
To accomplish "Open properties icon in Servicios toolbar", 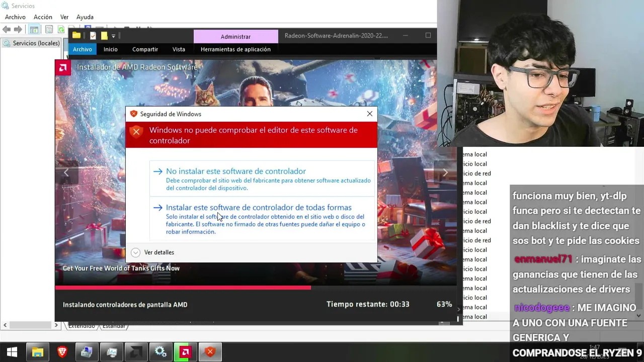I will [49, 30].
